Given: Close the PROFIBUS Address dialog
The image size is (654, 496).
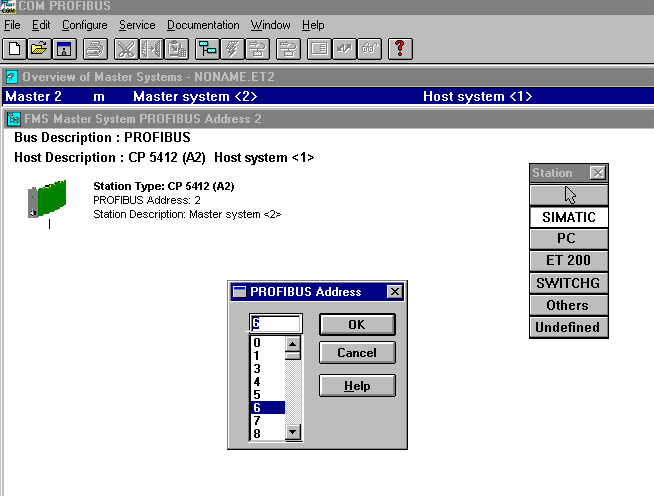Looking at the screenshot, I should 395,292.
